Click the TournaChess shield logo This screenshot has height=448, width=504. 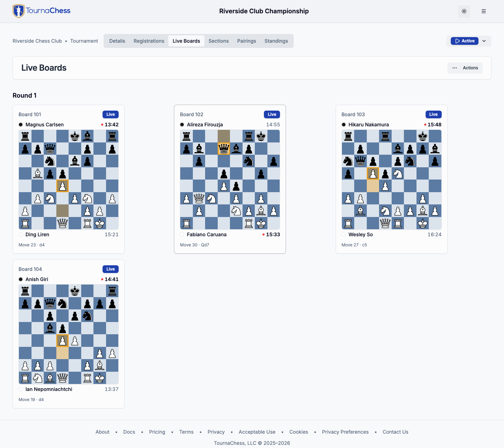(18, 11)
